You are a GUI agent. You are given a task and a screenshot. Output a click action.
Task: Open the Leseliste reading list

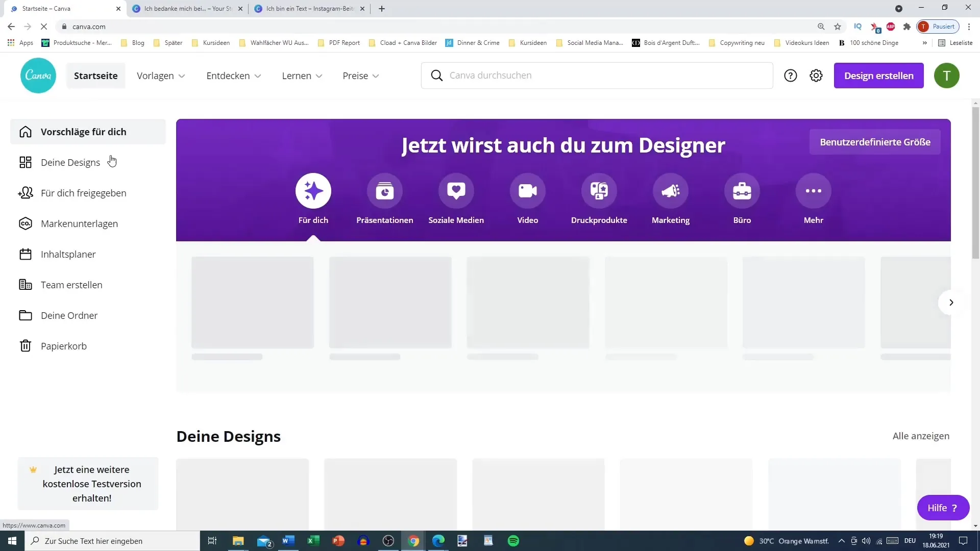(x=955, y=43)
